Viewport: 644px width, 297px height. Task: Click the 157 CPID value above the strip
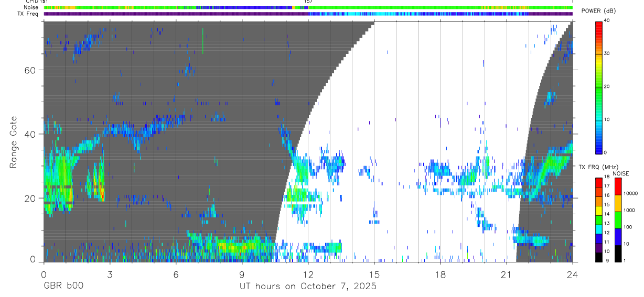coord(309,2)
